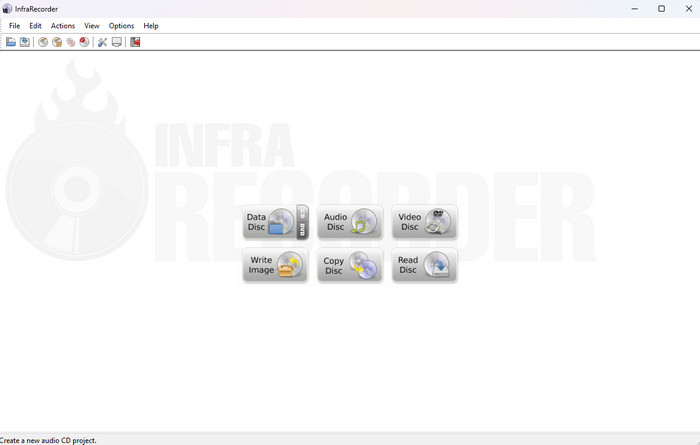700x445 pixels.
Task: Click the Burn compilation disc toolbar icon
Action: 43,42
